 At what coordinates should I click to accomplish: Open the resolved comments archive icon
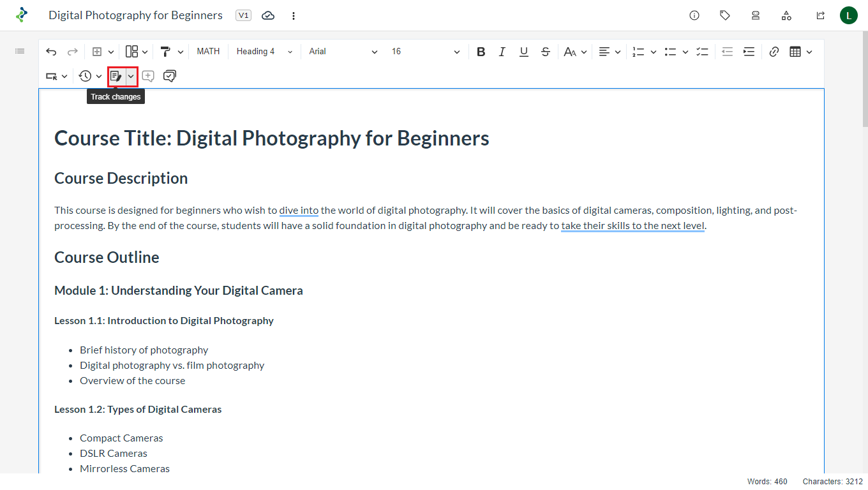(x=169, y=77)
